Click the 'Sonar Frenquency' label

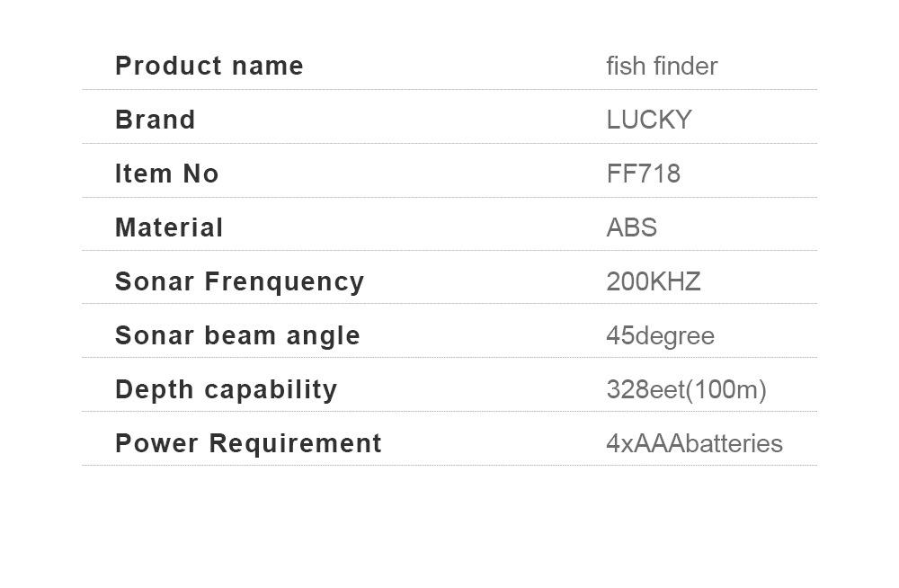(x=240, y=281)
